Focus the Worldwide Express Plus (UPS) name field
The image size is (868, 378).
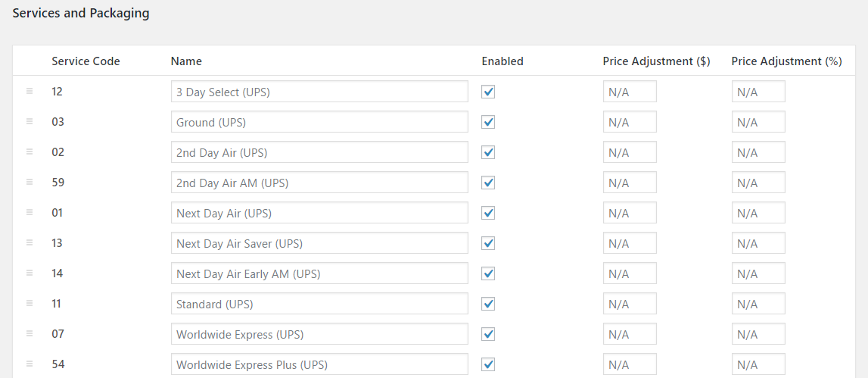pyautogui.click(x=319, y=364)
